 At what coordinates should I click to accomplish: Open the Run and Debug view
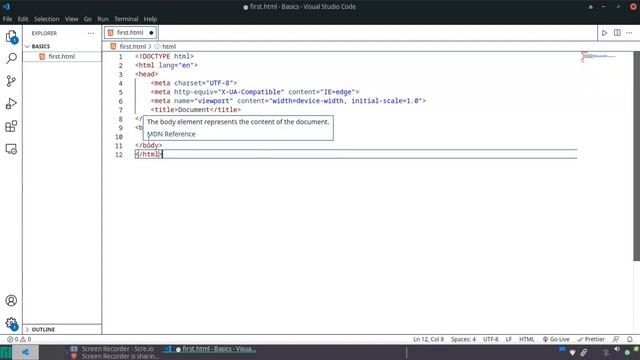(x=11, y=104)
